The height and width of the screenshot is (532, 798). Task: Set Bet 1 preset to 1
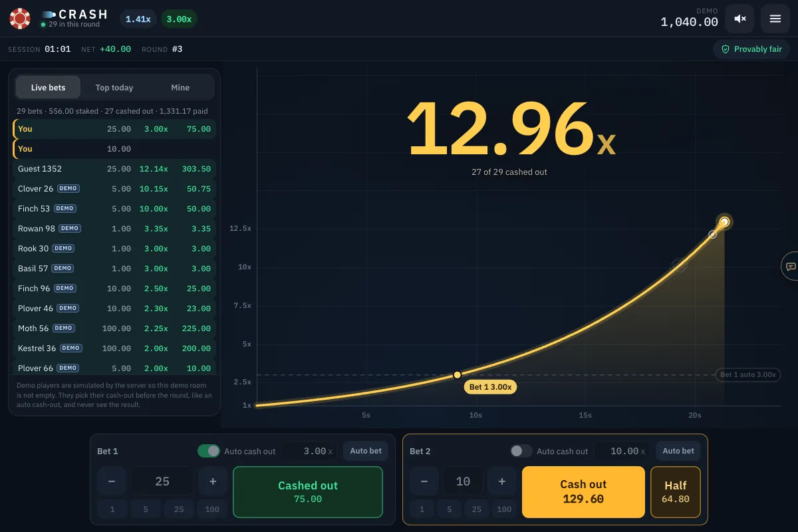click(112, 509)
